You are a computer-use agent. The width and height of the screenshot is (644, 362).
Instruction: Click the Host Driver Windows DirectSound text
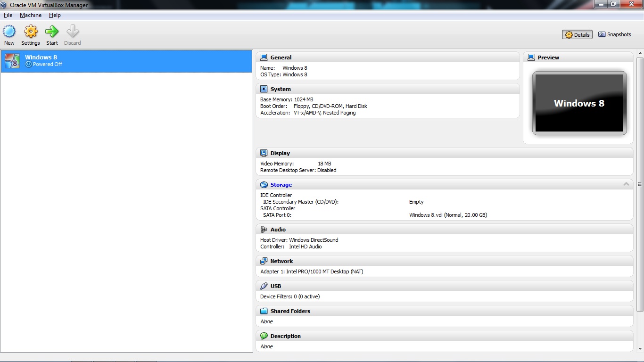click(299, 240)
